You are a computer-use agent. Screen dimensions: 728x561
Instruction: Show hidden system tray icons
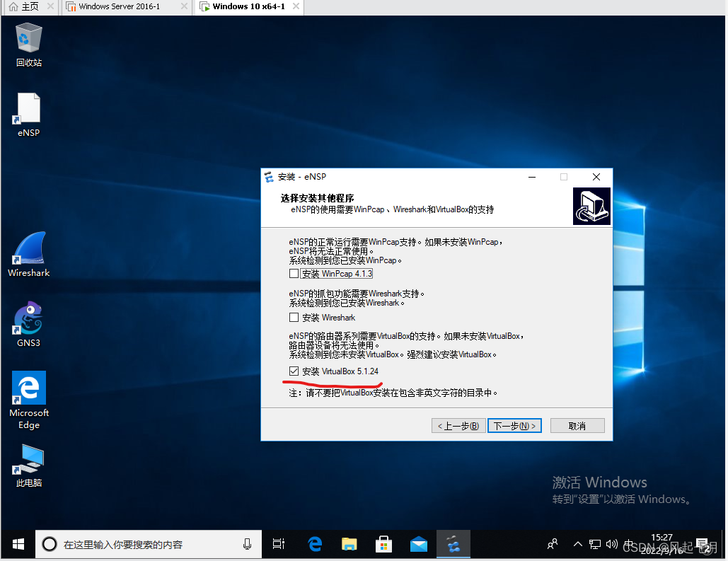click(x=577, y=544)
